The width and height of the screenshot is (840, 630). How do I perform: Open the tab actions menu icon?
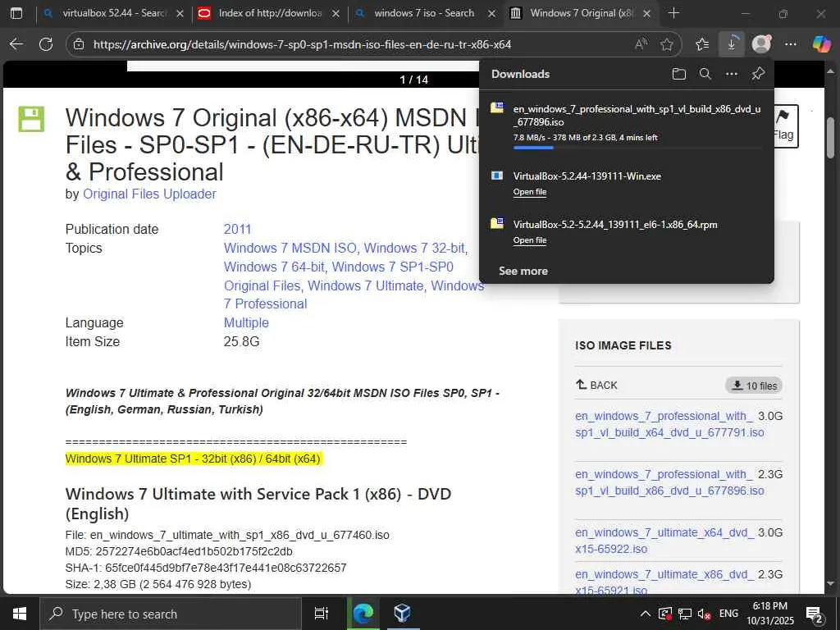[x=16, y=13]
